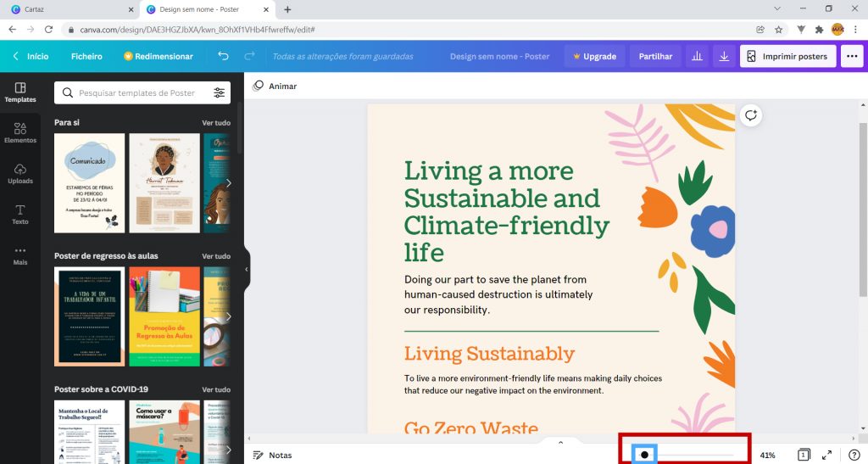
Task: Select the Mantenha o Local de Trabalho Seguro template
Action: 90,432
